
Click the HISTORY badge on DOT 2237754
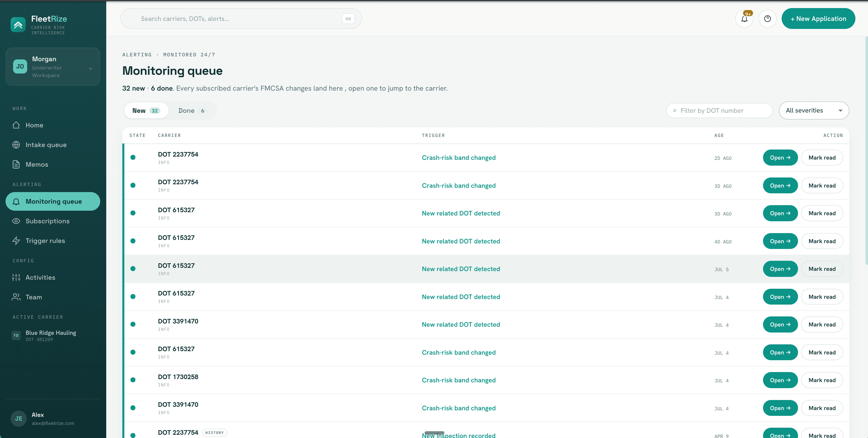(x=214, y=433)
